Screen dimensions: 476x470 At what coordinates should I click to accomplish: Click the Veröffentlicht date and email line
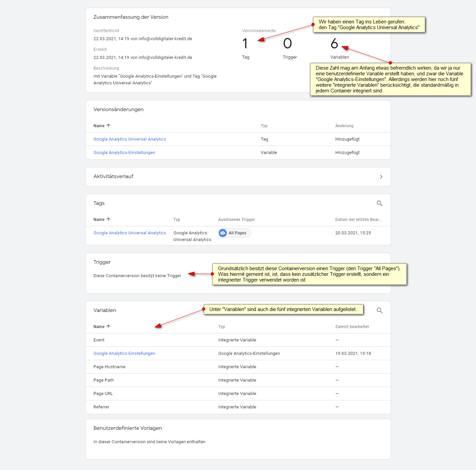[143, 39]
